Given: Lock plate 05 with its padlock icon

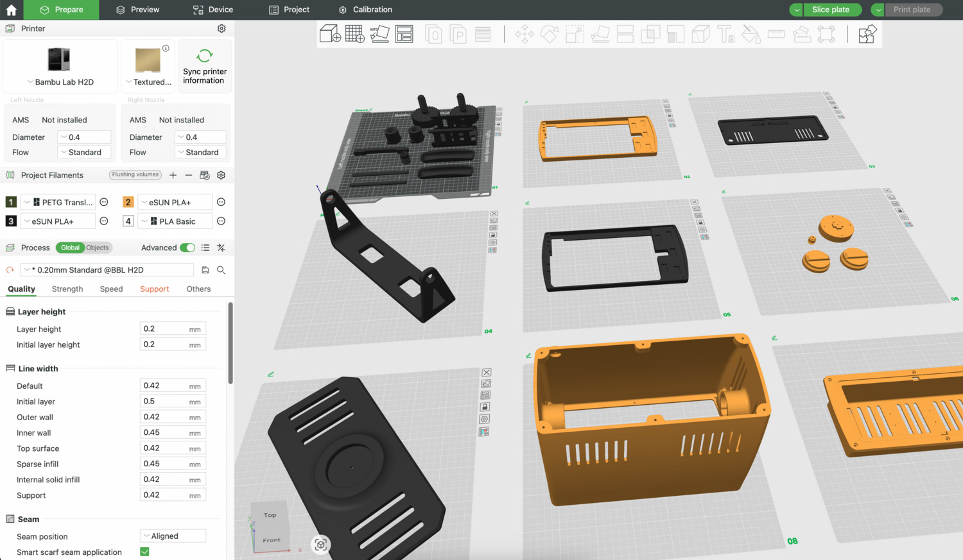Looking at the screenshot, I should coord(700,223).
